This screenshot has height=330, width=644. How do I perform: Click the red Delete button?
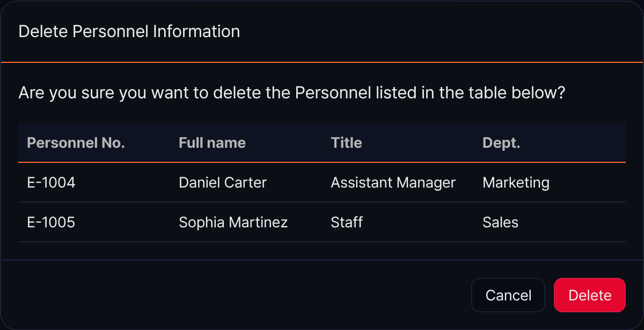point(589,295)
